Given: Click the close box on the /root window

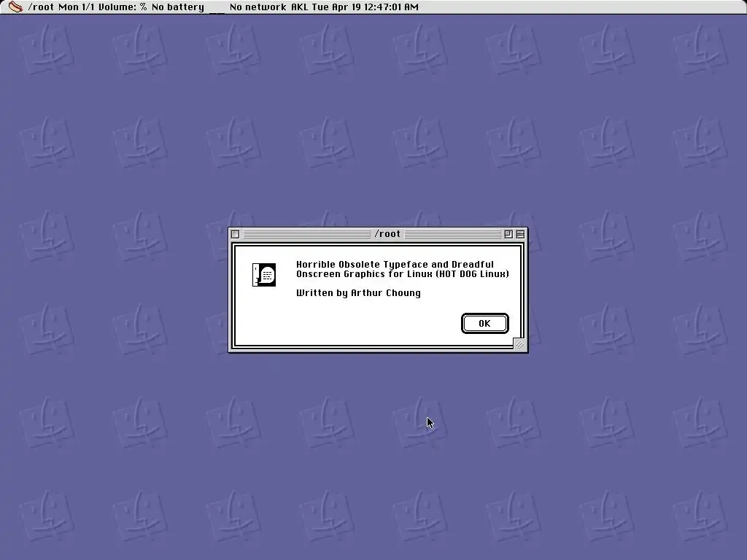Looking at the screenshot, I should [235, 234].
